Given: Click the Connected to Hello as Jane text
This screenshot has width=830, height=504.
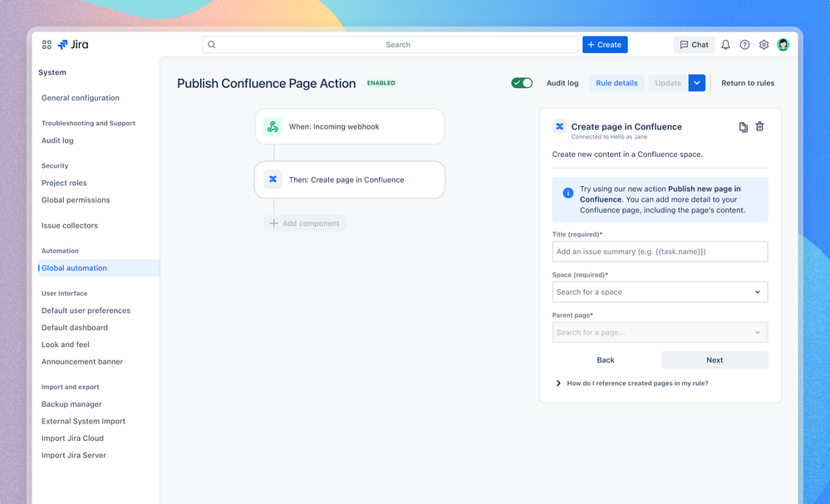Looking at the screenshot, I should click(609, 137).
